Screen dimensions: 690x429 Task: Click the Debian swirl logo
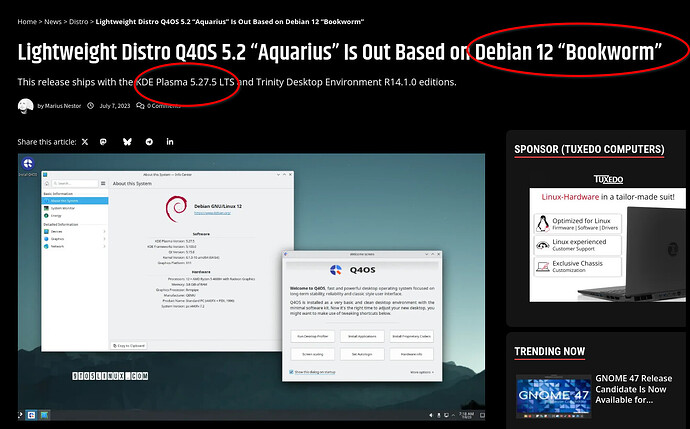[x=176, y=209]
